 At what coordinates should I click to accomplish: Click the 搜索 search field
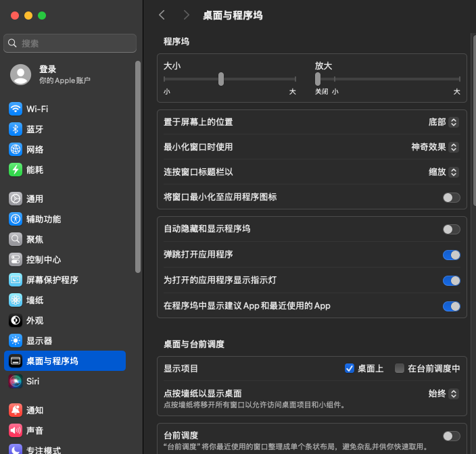[70, 43]
